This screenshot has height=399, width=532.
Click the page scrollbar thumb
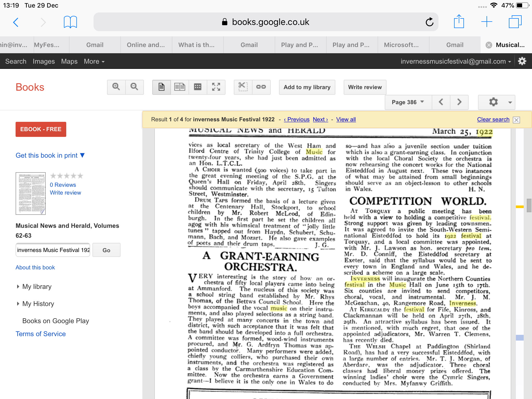pos(529,205)
